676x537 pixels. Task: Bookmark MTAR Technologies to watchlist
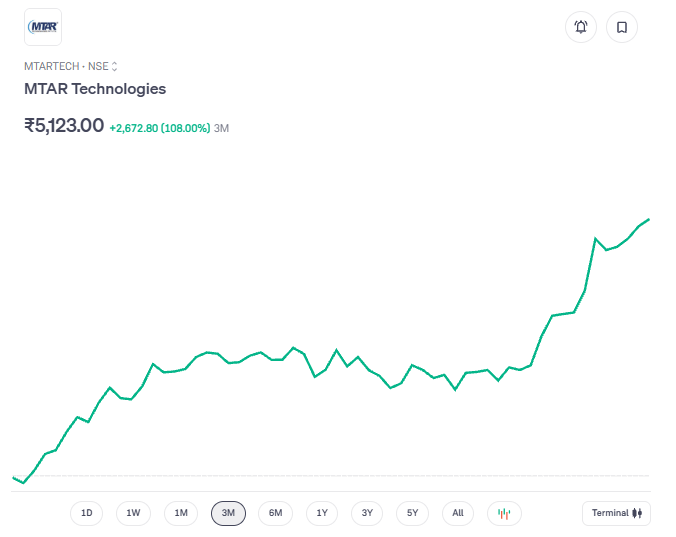tap(621, 27)
